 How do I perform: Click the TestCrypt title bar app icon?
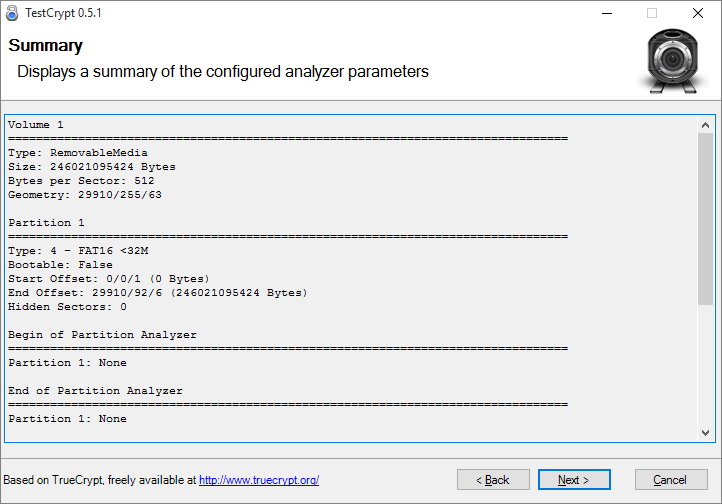(x=12, y=13)
